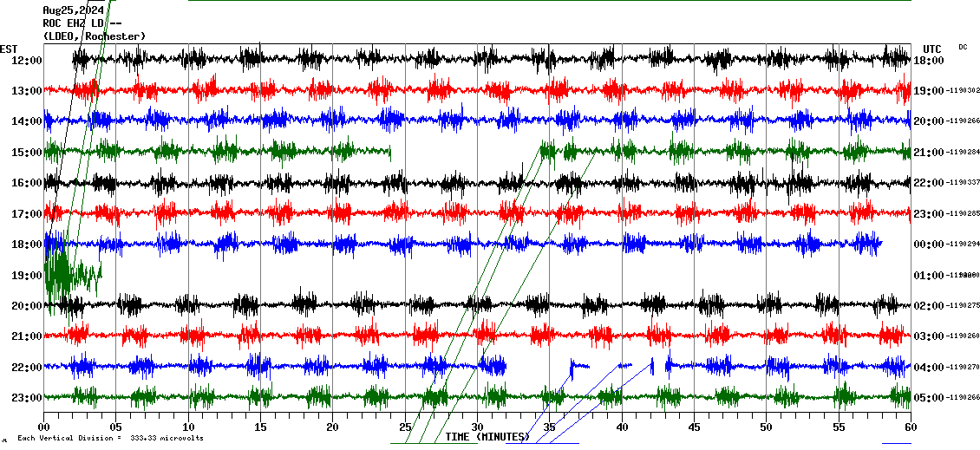
Task: Select the 45 minute tick label
Action: point(694,427)
